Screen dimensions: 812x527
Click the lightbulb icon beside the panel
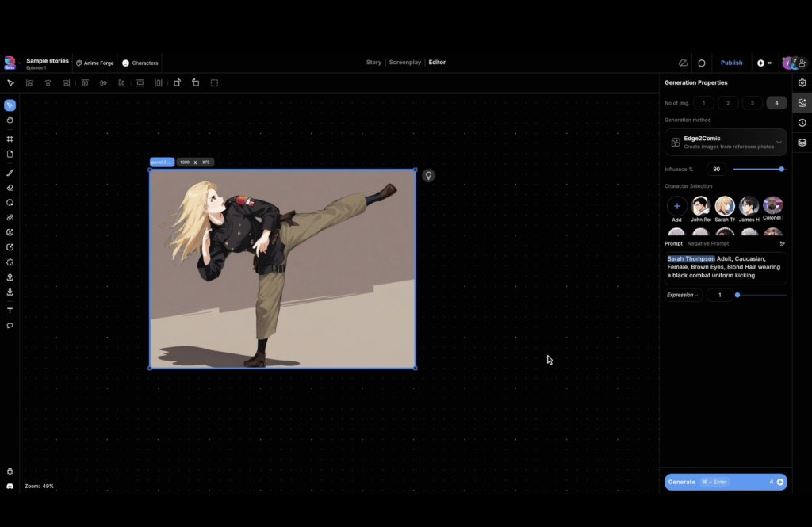tap(428, 176)
